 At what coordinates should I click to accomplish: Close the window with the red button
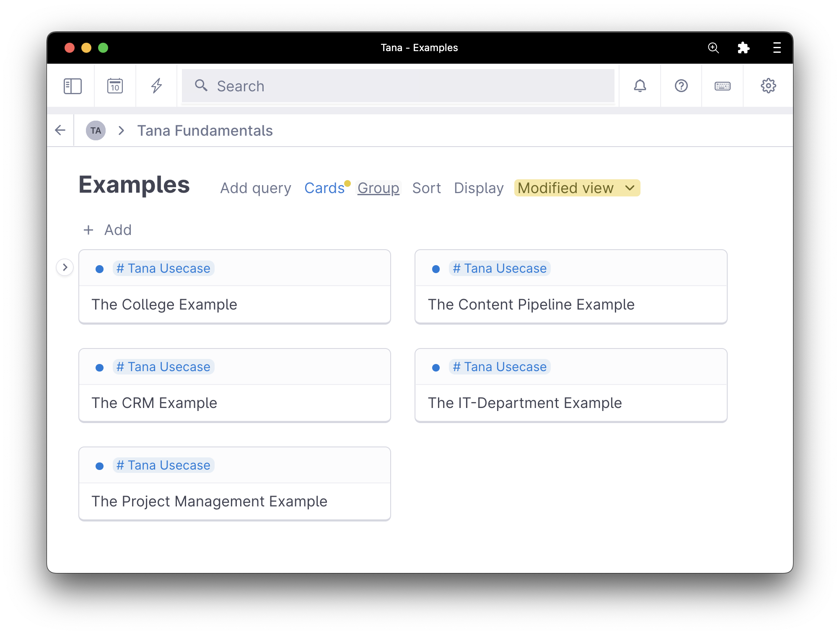pyautogui.click(x=70, y=48)
